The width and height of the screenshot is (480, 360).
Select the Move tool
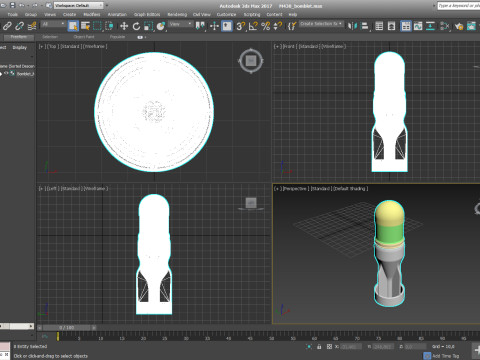124,26
